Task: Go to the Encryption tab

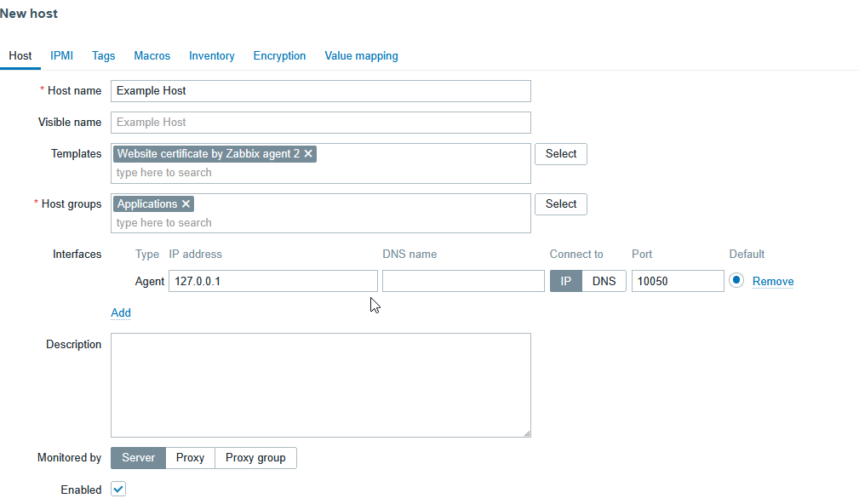Action: click(x=279, y=56)
